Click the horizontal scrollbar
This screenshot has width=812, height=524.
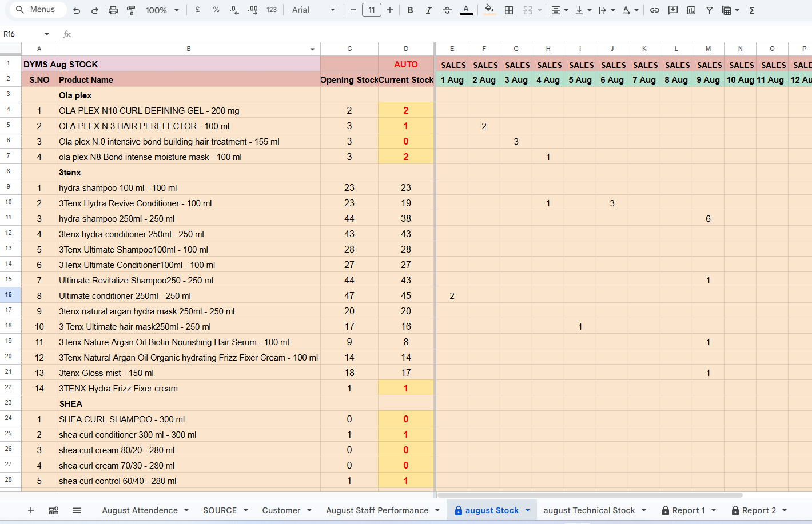(x=589, y=495)
